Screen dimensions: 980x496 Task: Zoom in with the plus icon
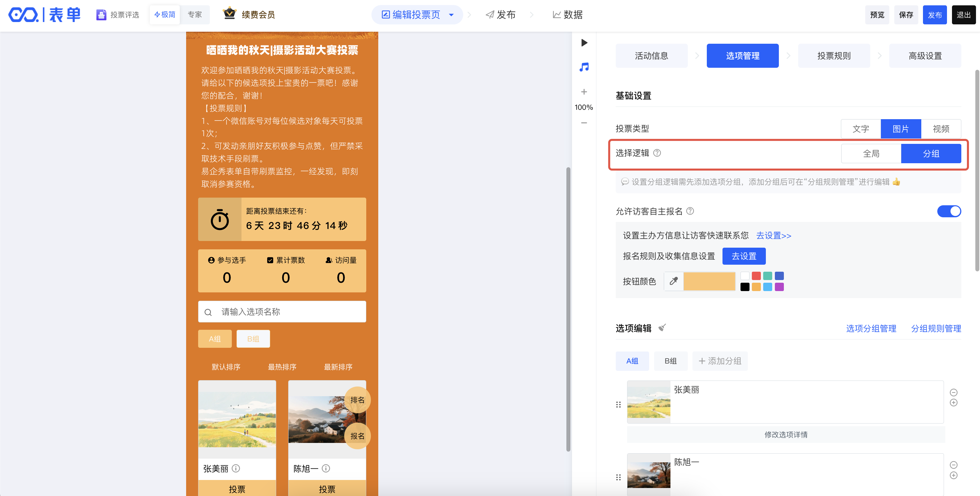pyautogui.click(x=584, y=92)
